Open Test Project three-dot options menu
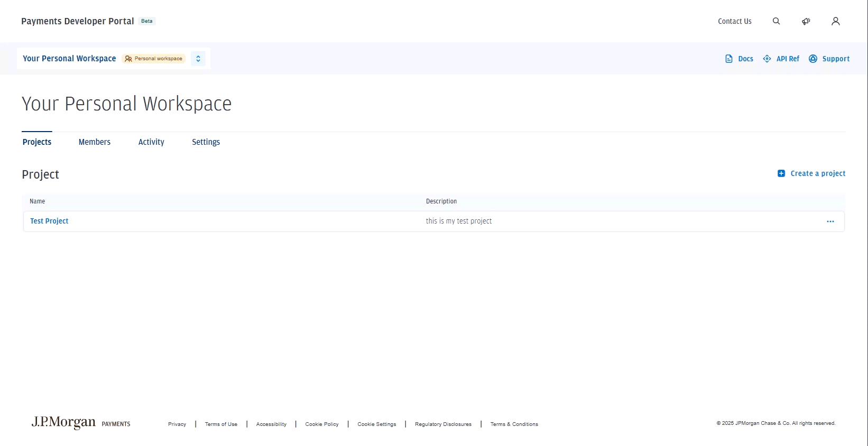 830,221
